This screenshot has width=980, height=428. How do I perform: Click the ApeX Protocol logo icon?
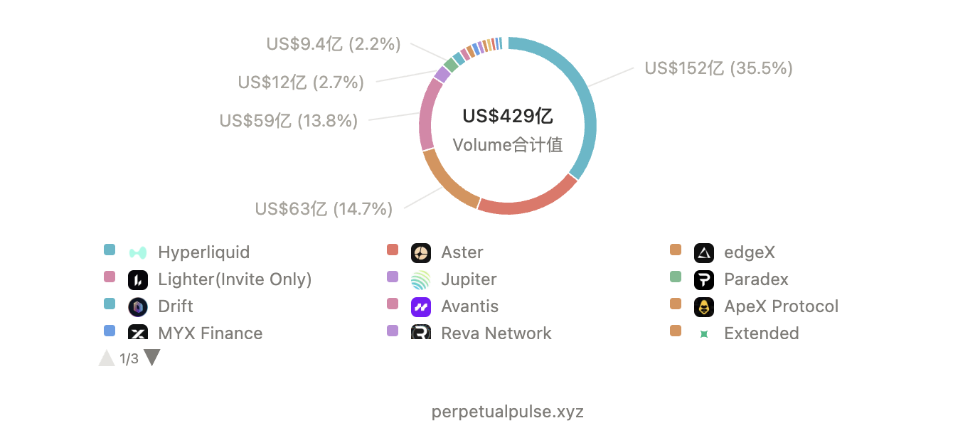point(704,306)
